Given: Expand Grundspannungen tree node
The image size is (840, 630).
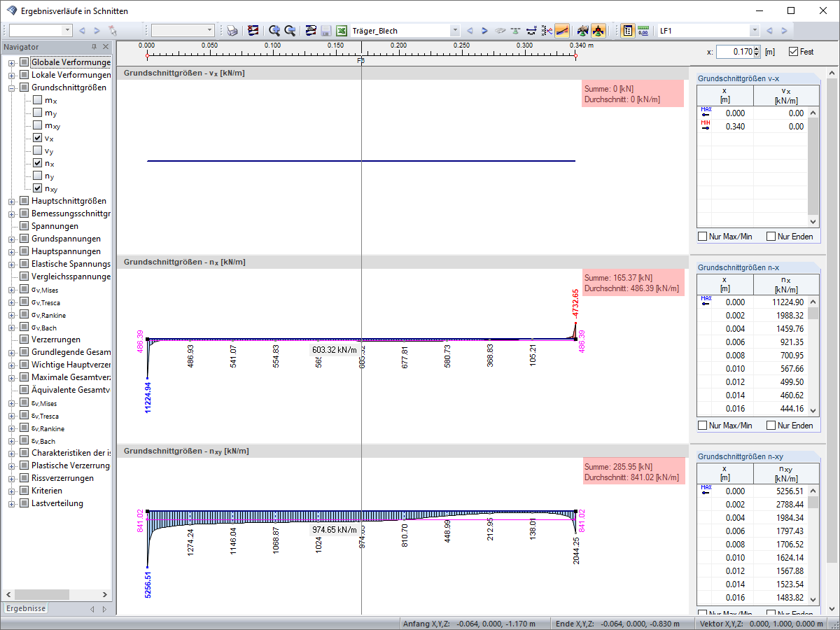Looking at the screenshot, I should coord(12,239).
